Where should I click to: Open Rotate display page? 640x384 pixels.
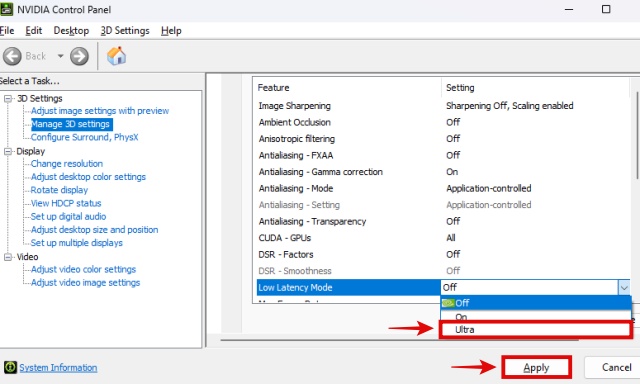(x=59, y=190)
